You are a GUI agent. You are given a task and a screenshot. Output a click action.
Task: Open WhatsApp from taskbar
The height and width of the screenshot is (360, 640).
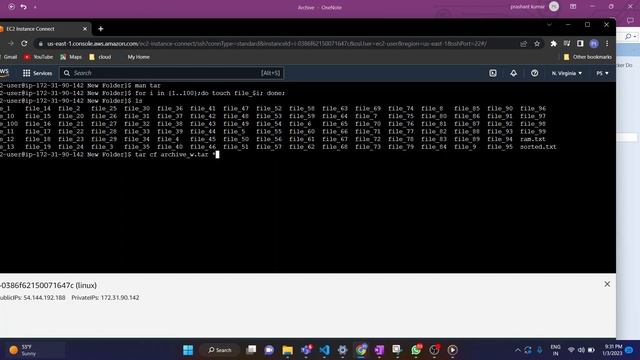coord(416,350)
